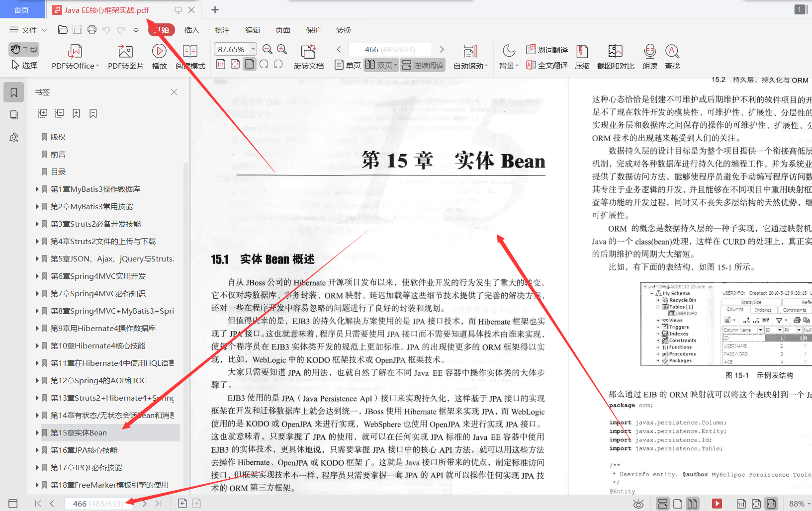Screen dimensions: 812x511
Task: Close the 书签 bookmarks panel
Action: pos(174,92)
